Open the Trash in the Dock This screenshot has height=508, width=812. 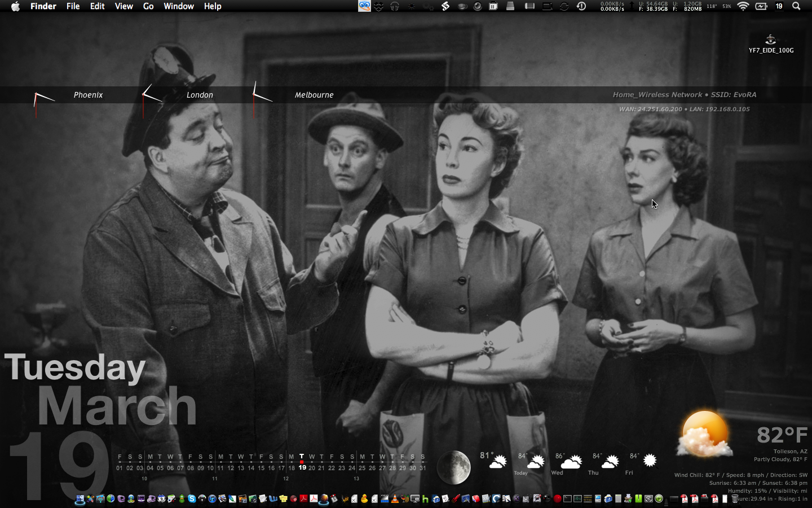(735, 499)
